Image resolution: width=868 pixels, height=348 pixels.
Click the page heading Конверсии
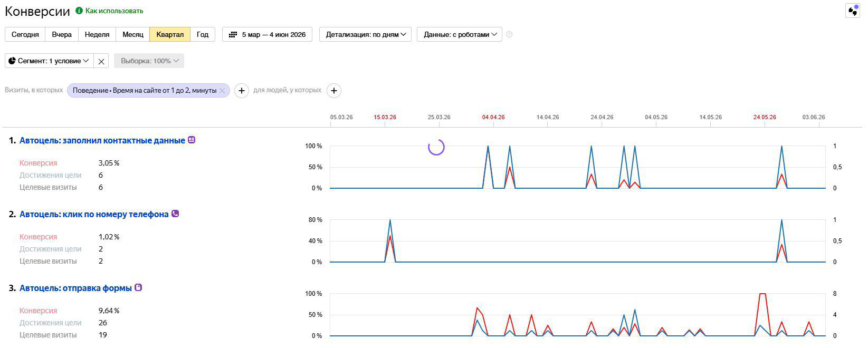point(37,12)
